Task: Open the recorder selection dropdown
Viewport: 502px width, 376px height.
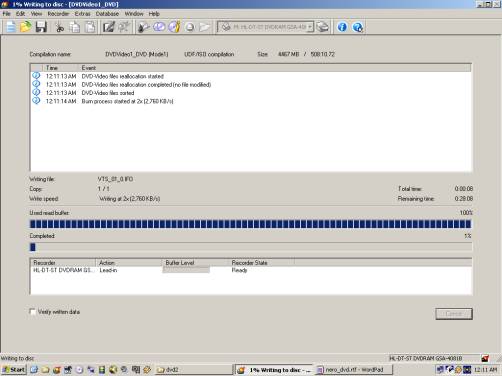Action: 310,27
